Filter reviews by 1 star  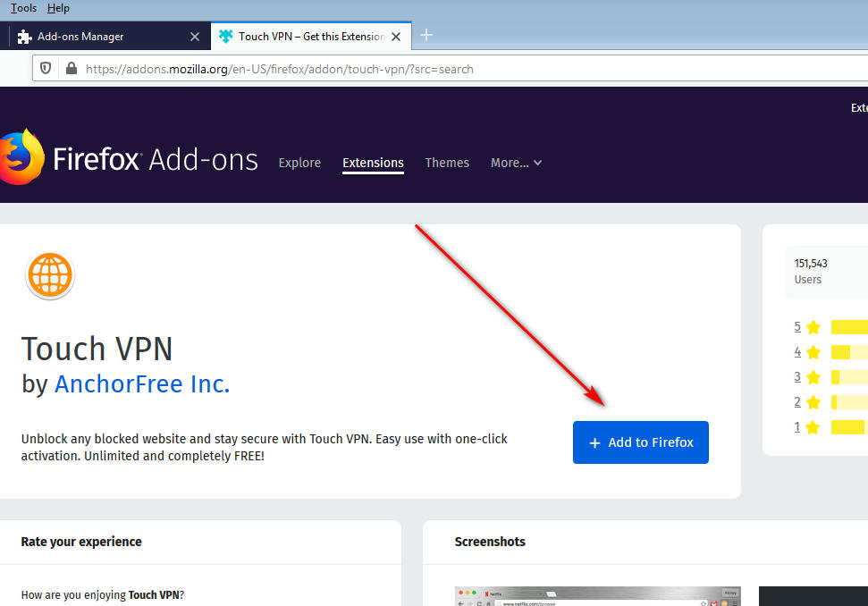click(797, 426)
